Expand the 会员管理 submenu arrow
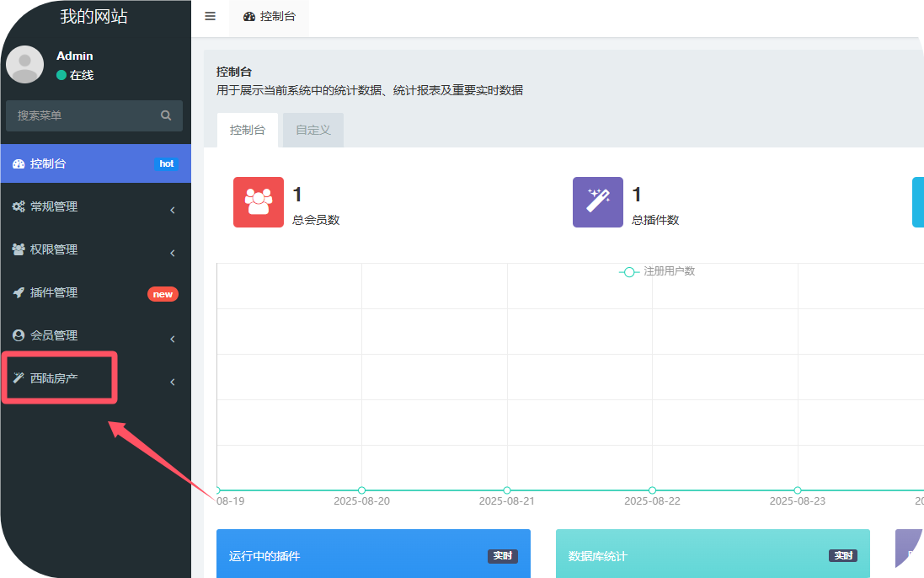The width and height of the screenshot is (924, 578). coord(172,339)
